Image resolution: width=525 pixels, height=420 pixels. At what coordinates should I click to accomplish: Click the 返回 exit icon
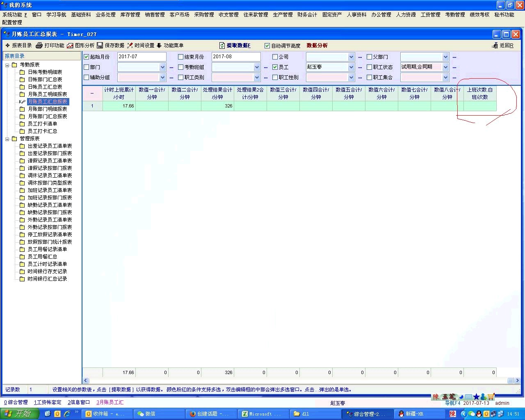495,46
